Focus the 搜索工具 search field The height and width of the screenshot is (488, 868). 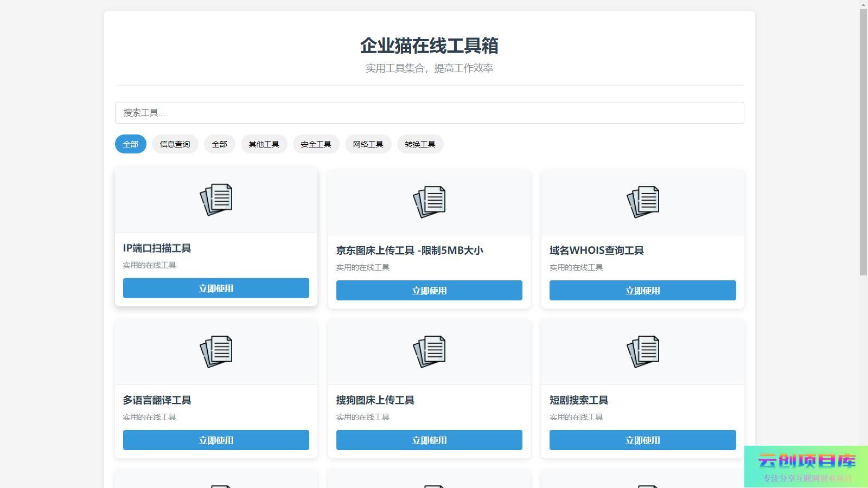(429, 113)
